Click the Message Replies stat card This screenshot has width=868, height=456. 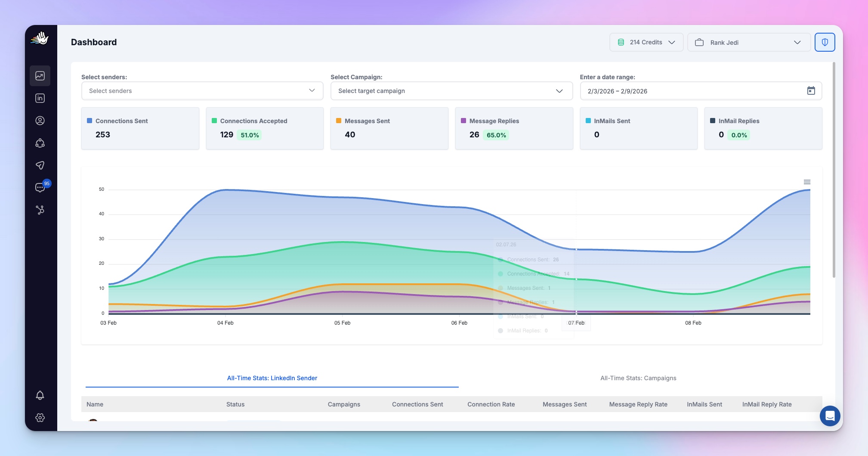514,128
